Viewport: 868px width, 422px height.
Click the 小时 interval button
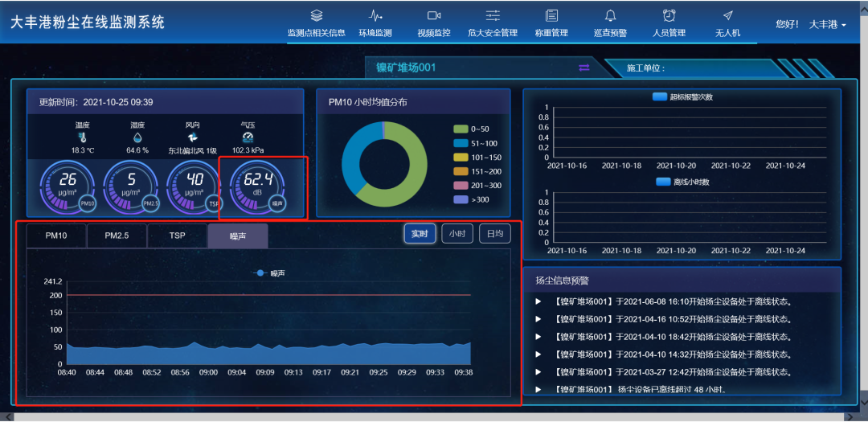[457, 234]
